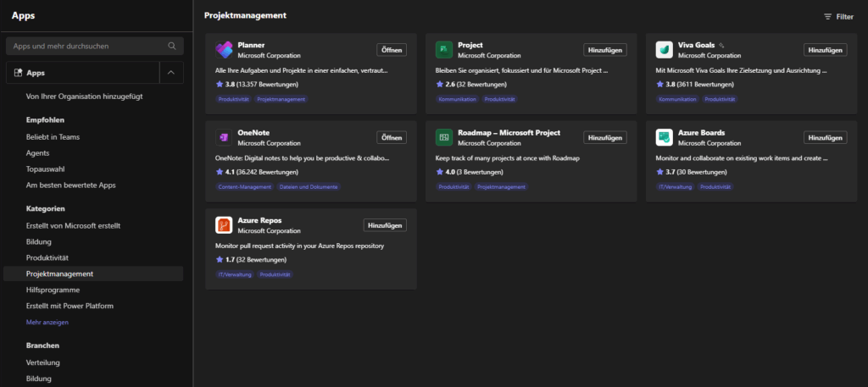Click the Azure Repos app title
This screenshot has height=387, width=868.
tap(259, 220)
